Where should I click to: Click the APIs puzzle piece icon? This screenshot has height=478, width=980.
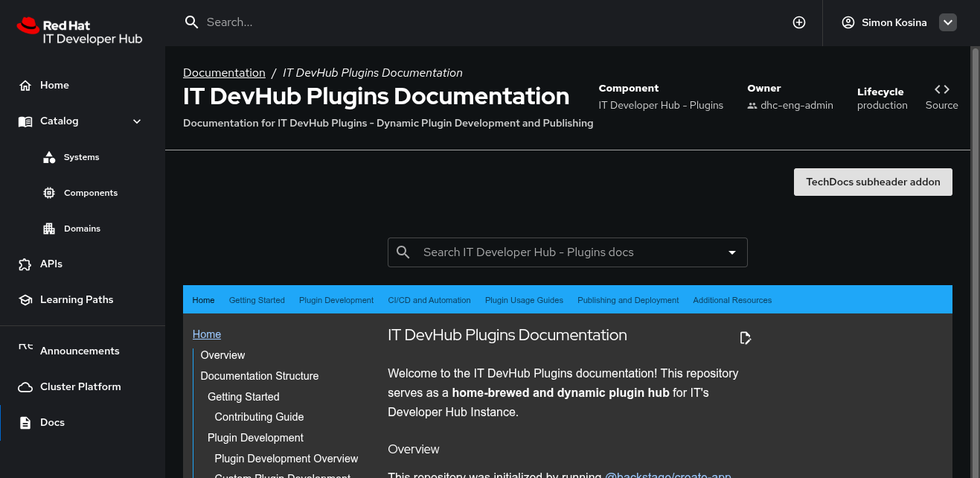coord(25,264)
